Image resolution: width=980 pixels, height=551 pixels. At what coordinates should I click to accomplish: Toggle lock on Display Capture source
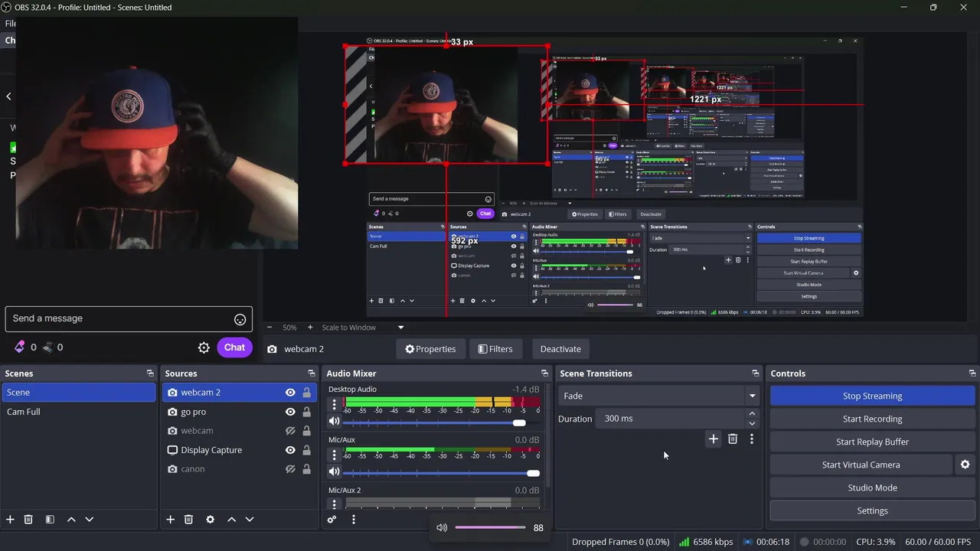[306, 450]
